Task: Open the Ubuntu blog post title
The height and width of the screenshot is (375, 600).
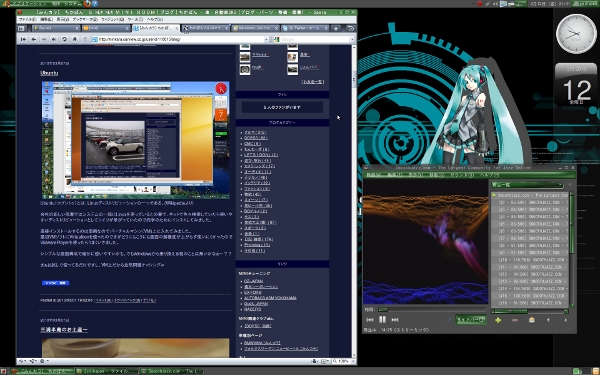Action: coord(49,73)
